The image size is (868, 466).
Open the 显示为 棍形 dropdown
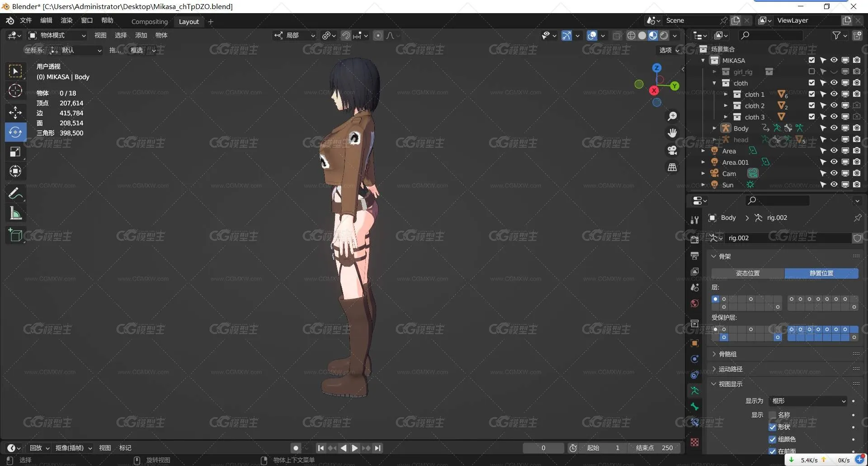(x=808, y=401)
